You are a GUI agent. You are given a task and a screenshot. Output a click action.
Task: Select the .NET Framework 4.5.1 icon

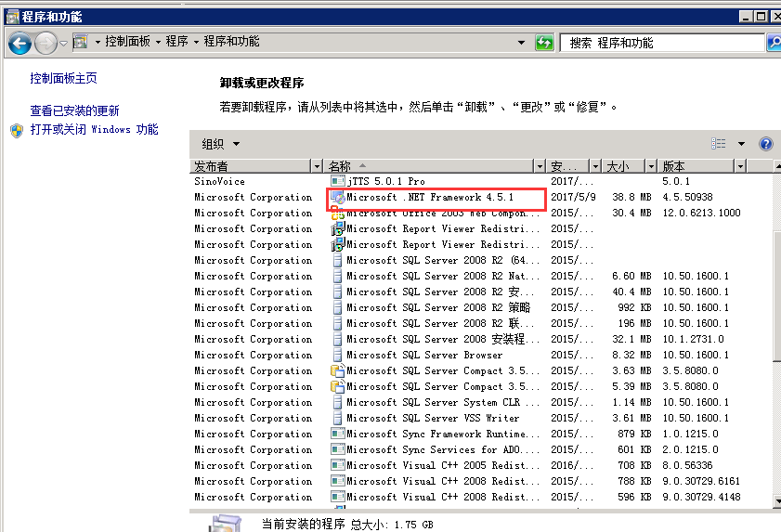pos(338,197)
